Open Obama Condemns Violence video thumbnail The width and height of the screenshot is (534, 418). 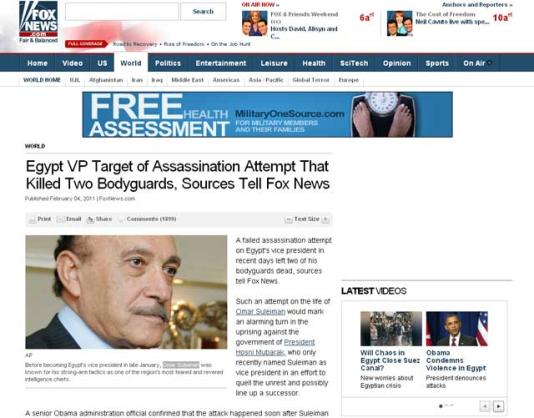(457, 329)
